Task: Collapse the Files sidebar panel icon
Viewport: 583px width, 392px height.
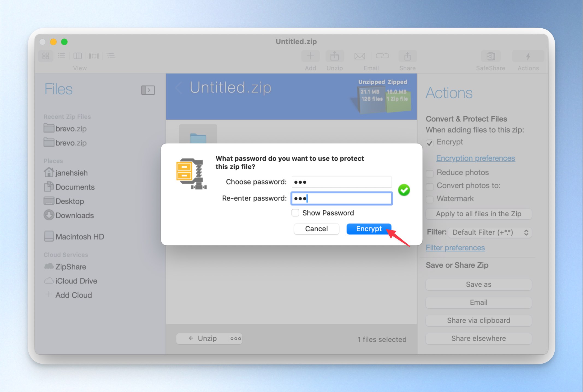Action: click(148, 90)
